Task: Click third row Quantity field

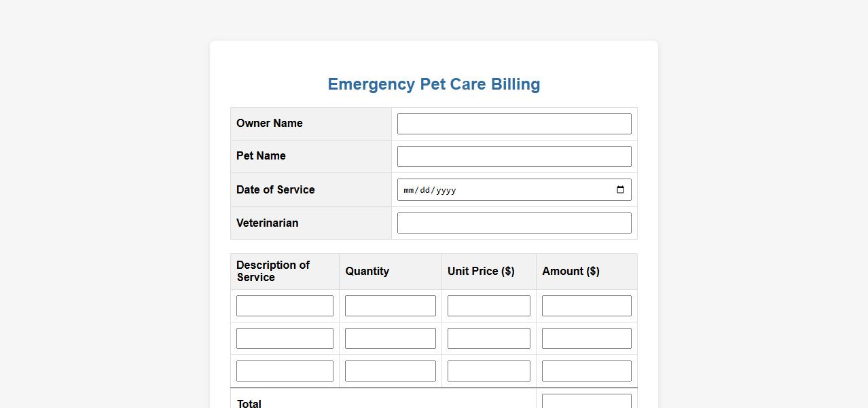Action: pos(391,371)
